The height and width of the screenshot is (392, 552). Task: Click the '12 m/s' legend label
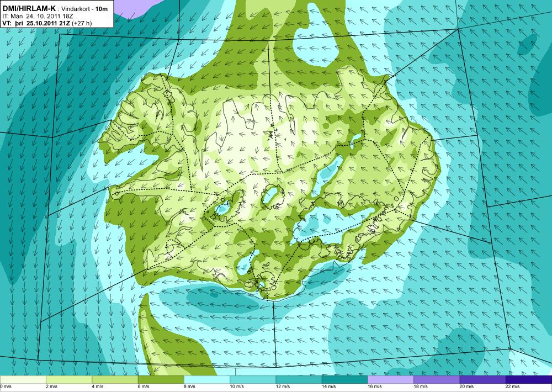point(283,386)
